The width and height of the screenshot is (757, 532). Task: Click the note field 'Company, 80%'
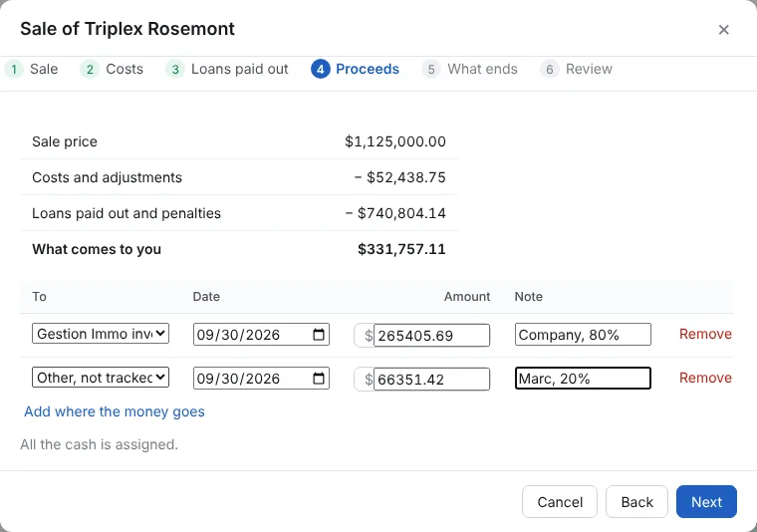coord(583,335)
